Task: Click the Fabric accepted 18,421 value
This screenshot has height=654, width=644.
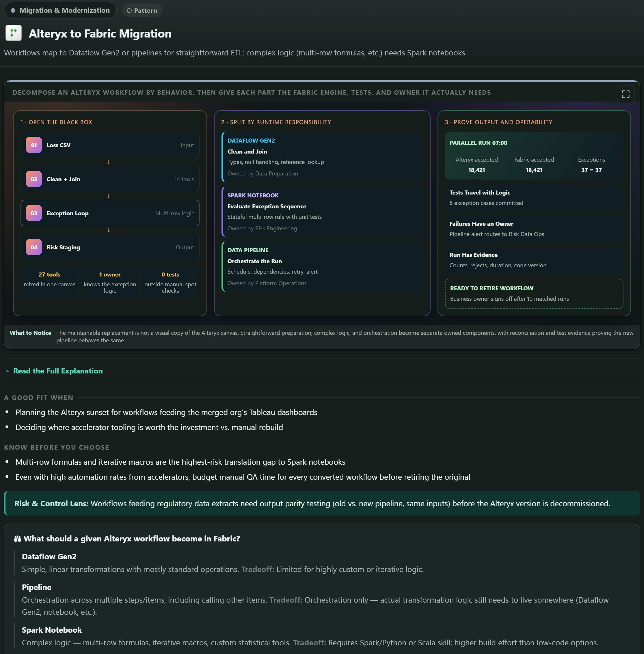Action: pos(534,170)
